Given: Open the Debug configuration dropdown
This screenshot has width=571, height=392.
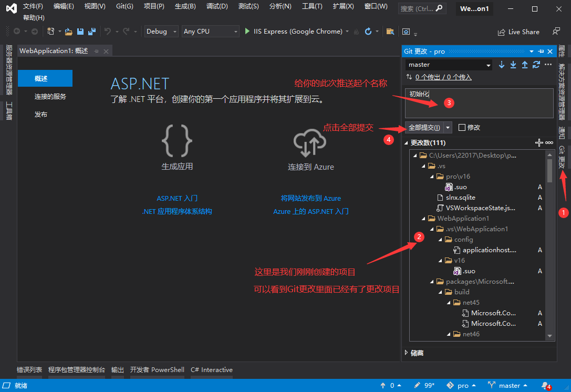Looking at the screenshot, I should click(161, 32).
